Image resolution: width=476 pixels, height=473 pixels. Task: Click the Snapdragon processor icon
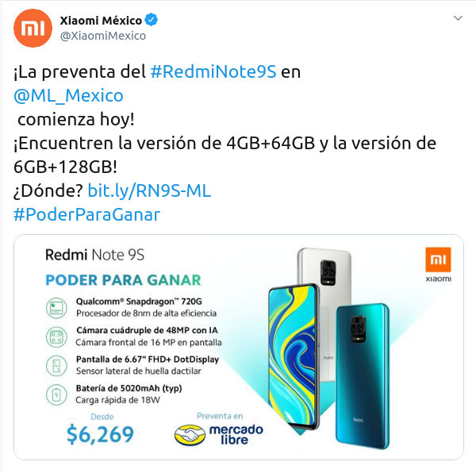[56, 308]
